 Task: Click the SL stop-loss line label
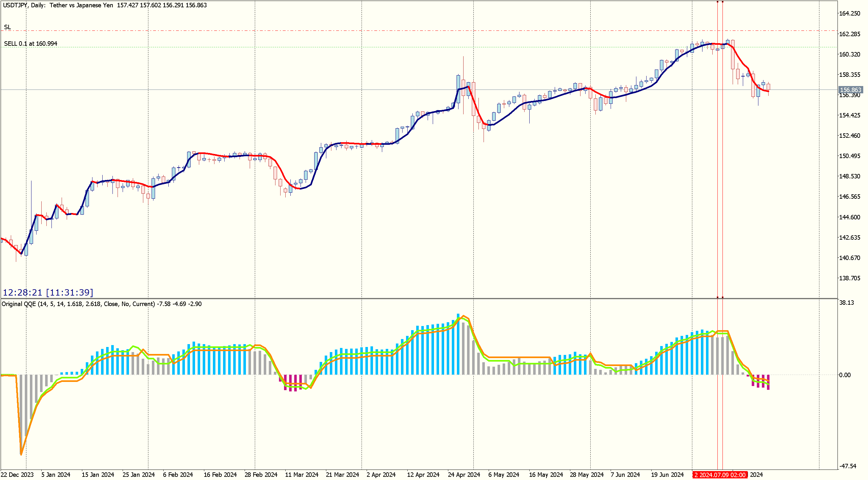click(7, 27)
